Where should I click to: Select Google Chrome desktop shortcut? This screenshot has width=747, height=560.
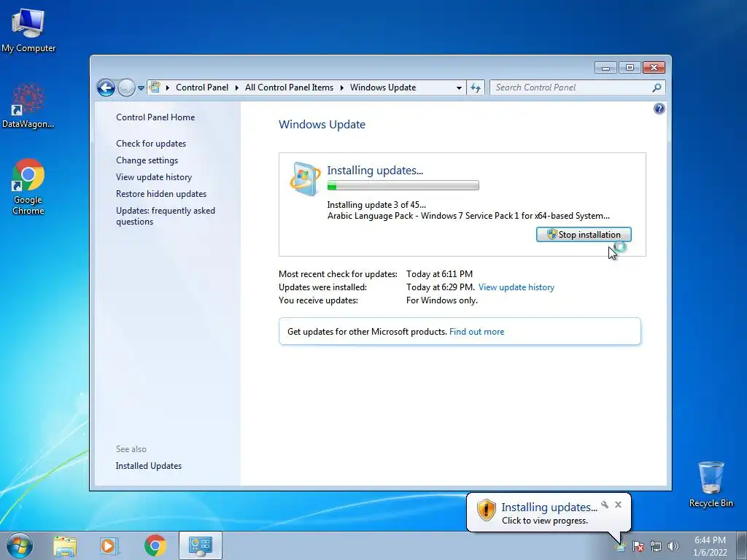click(28, 186)
